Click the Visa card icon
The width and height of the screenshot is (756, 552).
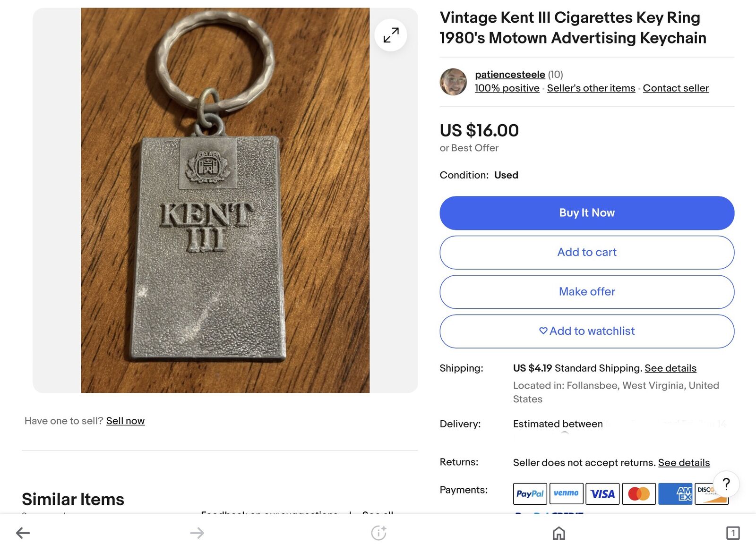[x=602, y=494]
